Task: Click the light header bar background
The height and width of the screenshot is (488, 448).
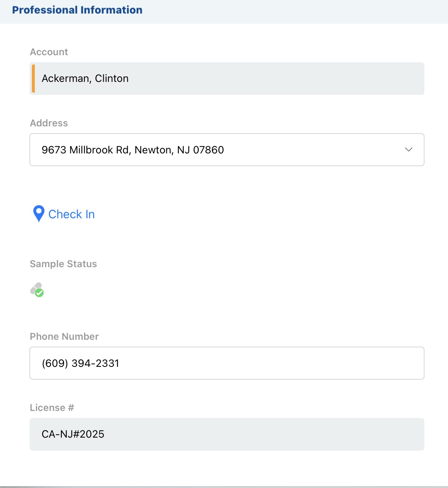Action: point(296,11)
